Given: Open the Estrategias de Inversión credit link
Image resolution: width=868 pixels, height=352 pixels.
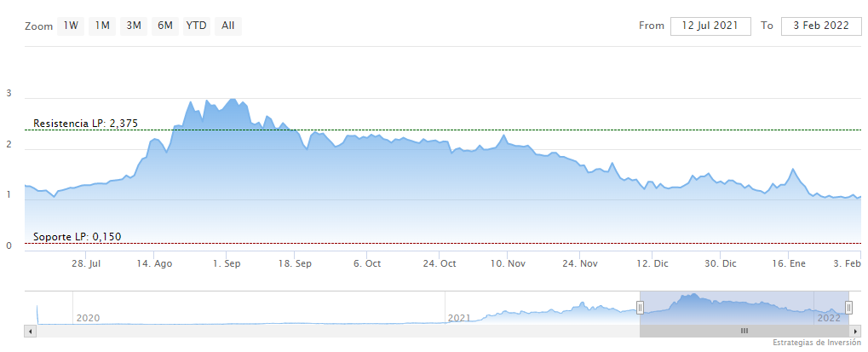Looking at the screenshot, I should tap(819, 343).
